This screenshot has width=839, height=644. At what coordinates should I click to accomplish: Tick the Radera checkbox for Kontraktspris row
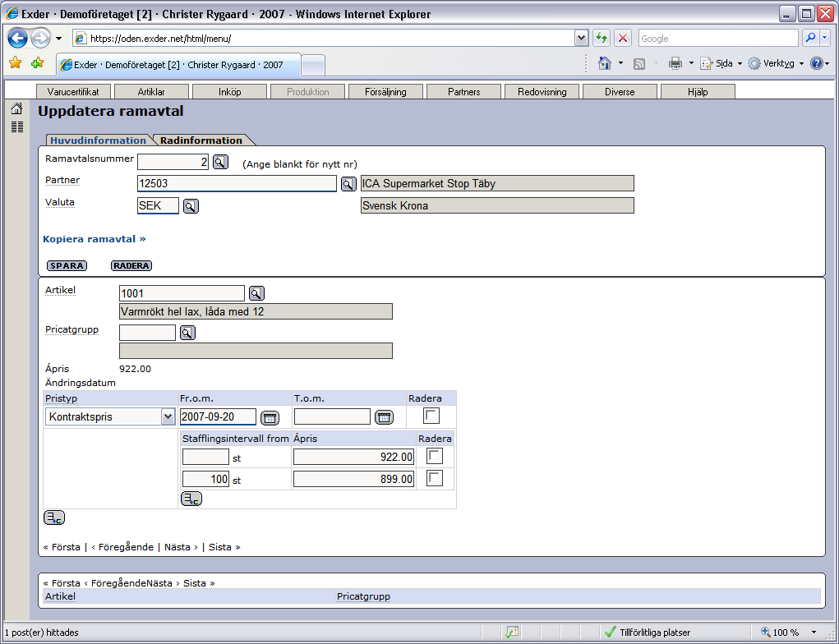431,416
